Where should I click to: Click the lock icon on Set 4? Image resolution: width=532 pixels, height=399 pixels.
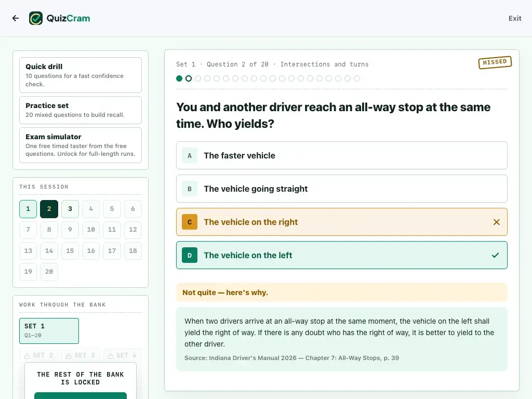pyautogui.click(x=111, y=355)
